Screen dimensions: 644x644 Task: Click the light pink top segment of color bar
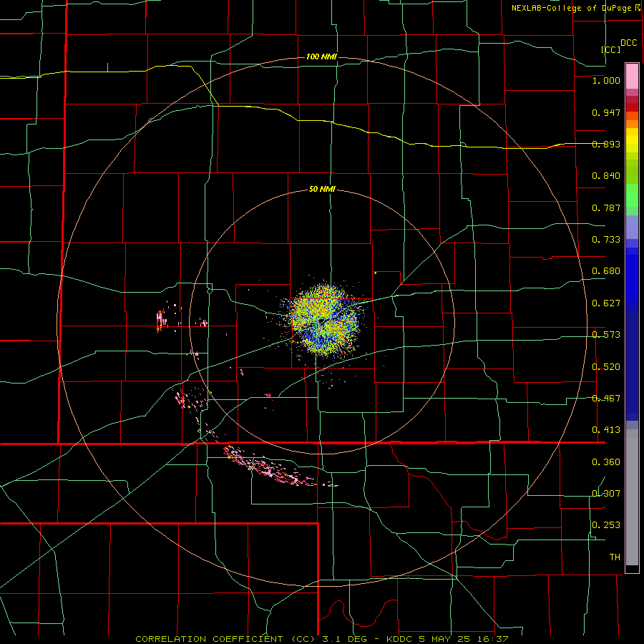coord(632,77)
